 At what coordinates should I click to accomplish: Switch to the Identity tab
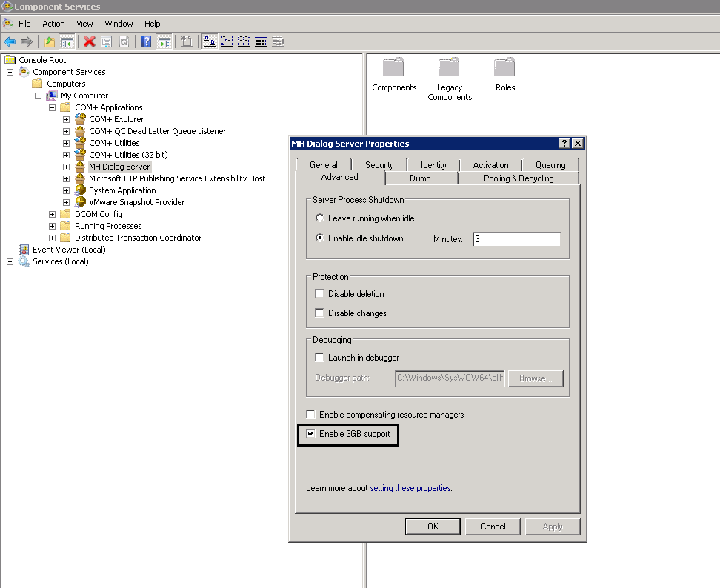tap(433, 165)
